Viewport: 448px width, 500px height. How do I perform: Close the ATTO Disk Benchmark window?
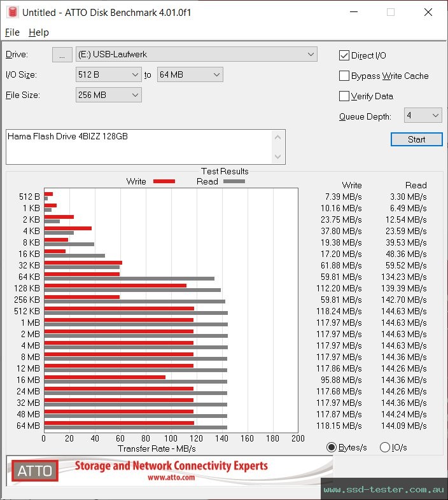point(428,12)
